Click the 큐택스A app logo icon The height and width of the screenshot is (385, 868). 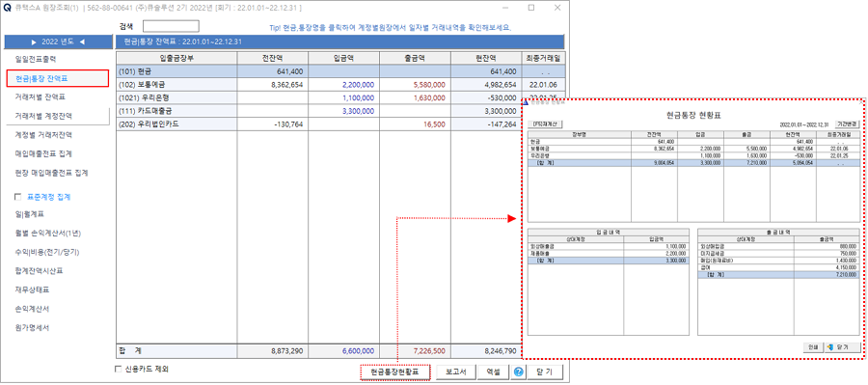pos(7,8)
